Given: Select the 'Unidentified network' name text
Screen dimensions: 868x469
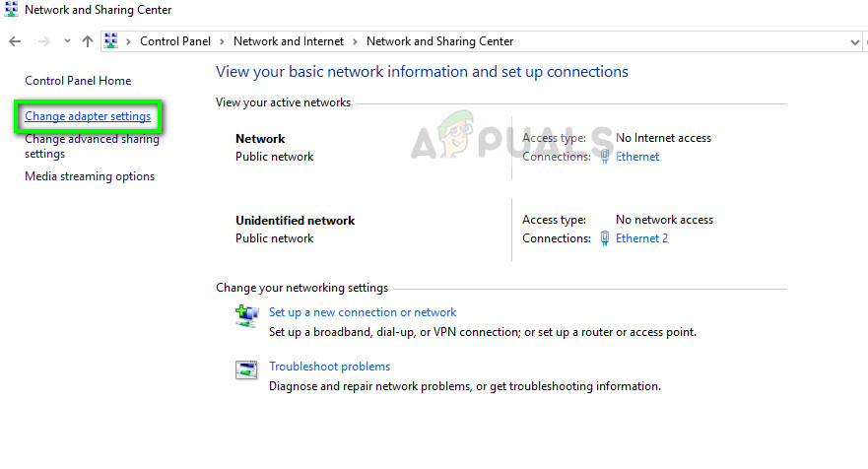Looking at the screenshot, I should 295,221.
